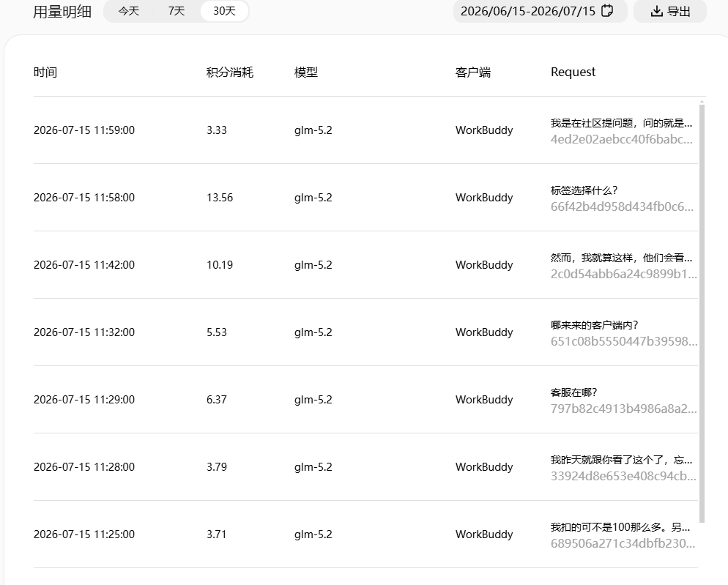This screenshot has height=585, width=728.
Task: Click the 13.56 points value
Action: (x=220, y=198)
